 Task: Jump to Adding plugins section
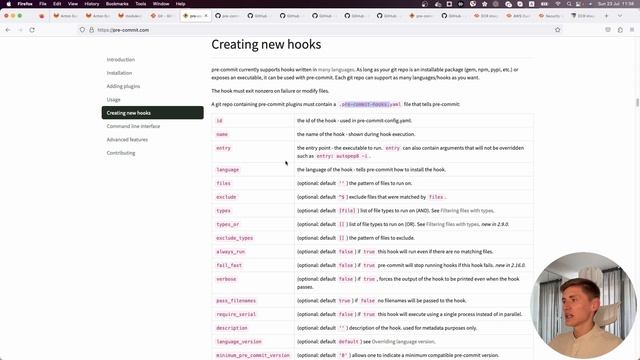(x=123, y=86)
